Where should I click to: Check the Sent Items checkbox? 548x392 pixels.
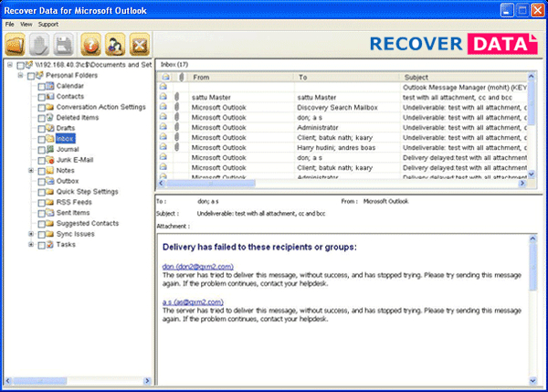pos(41,213)
